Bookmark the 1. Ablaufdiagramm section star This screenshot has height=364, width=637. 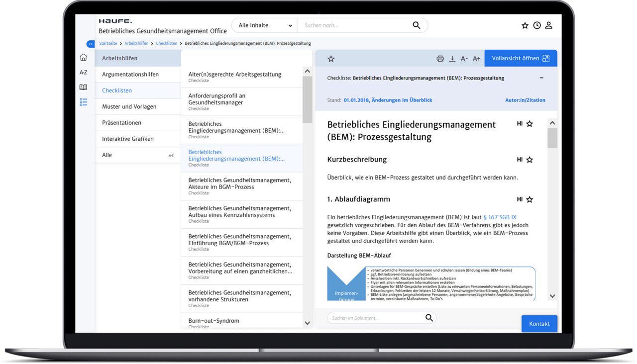530,199
